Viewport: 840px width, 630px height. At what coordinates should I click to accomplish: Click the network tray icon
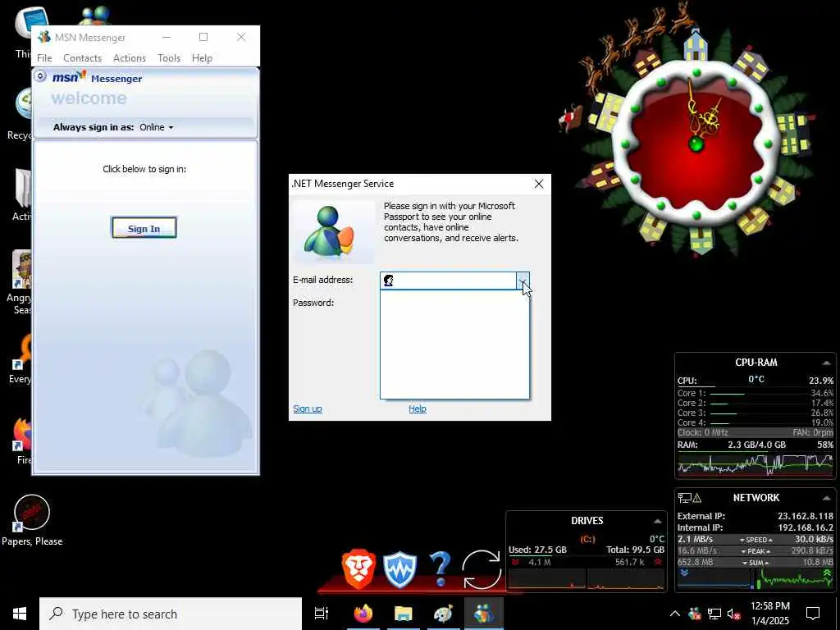(x=714, y=614)
